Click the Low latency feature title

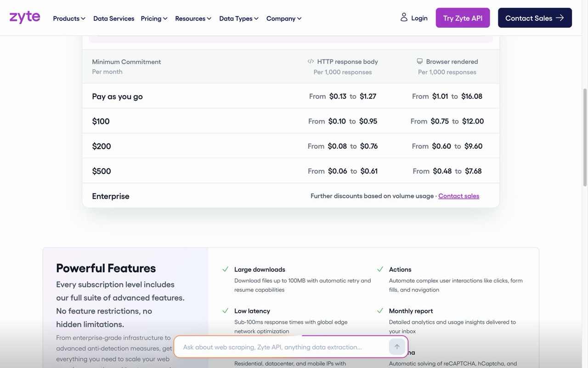pos(252,311)
